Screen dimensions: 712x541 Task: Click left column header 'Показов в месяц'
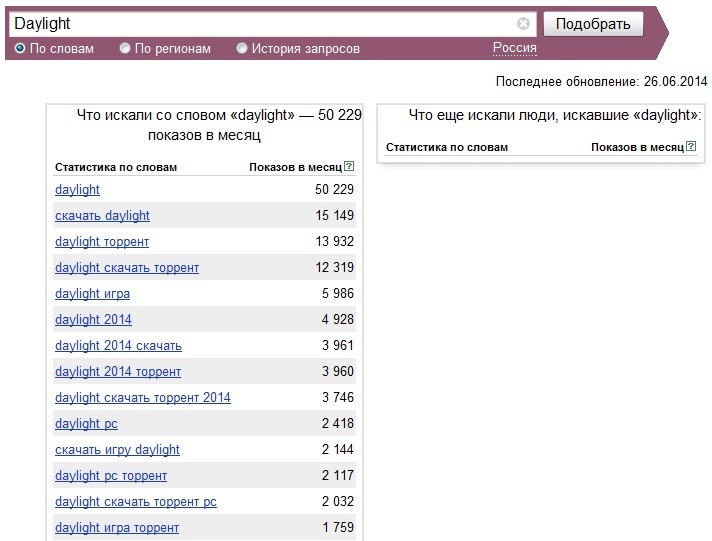click(296, 167)
